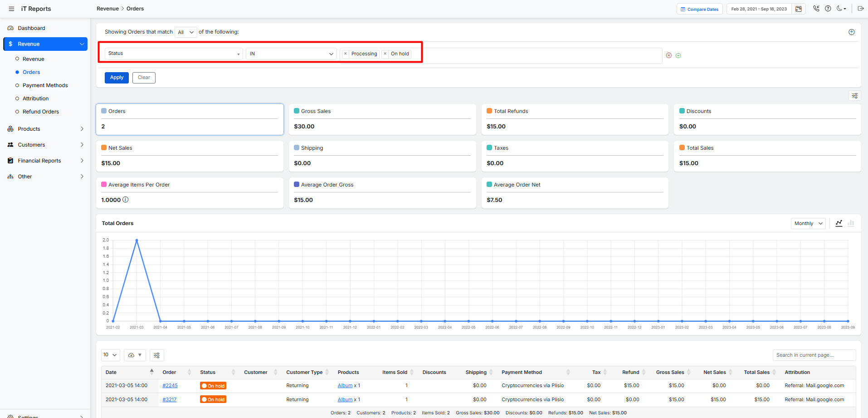Click the search in current page field

(814, 355)
